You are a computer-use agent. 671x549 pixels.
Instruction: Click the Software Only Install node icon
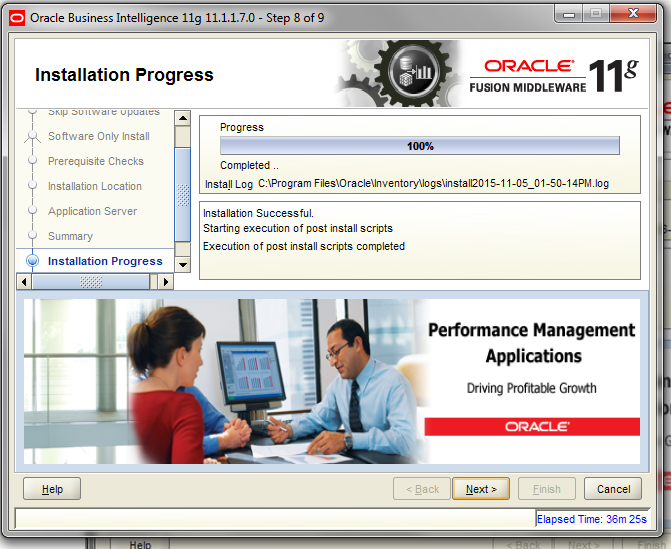(32, 136)
